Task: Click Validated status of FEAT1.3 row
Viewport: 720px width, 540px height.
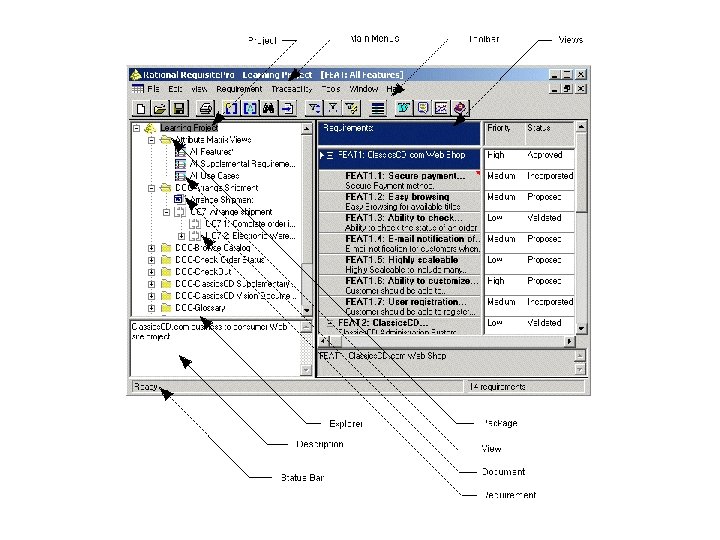Action: pos(544,218)
